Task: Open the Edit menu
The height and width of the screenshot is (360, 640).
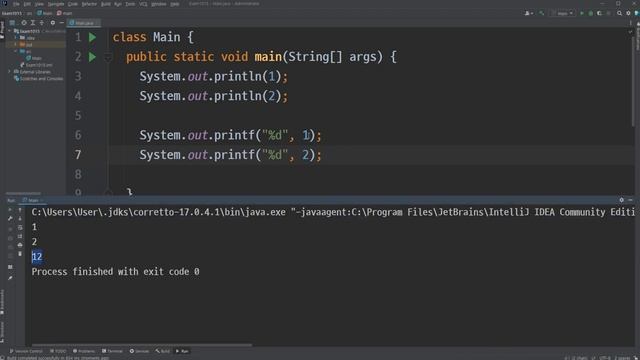Action: [27, 4]
